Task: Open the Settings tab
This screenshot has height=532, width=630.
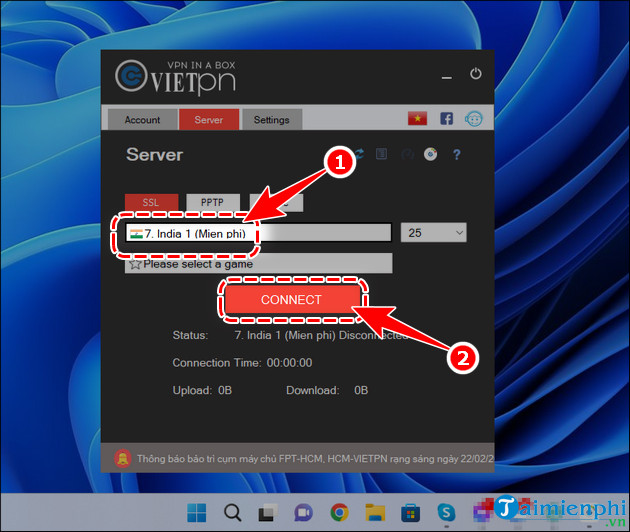Action: [x=272, y=120]
